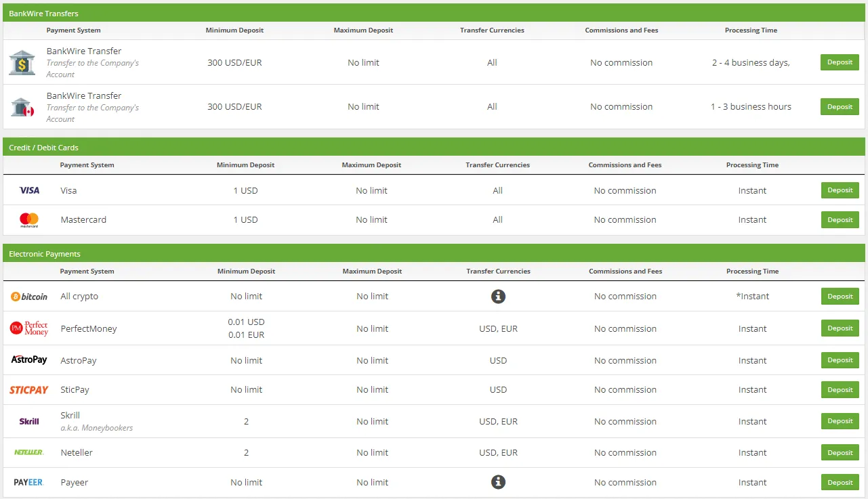The image size is (868, 499).
Task: Click the Visa logo icon
Action: (29, 190)
